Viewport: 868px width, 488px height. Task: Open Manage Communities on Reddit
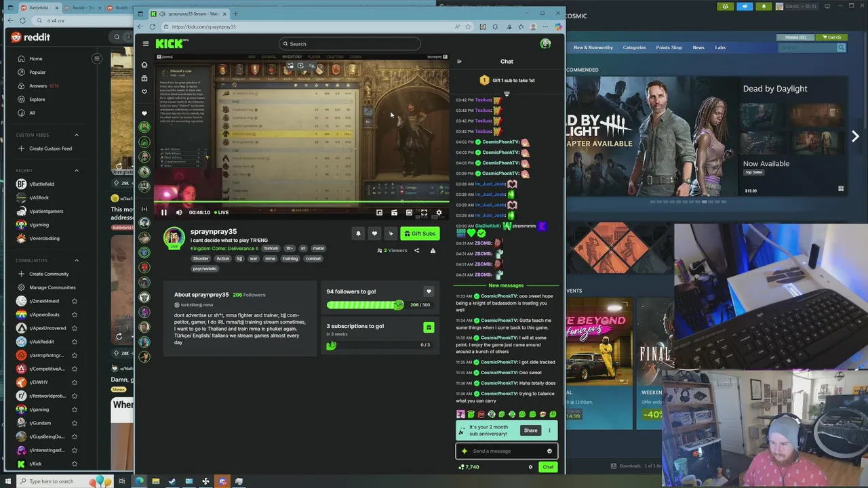(46, 287)
